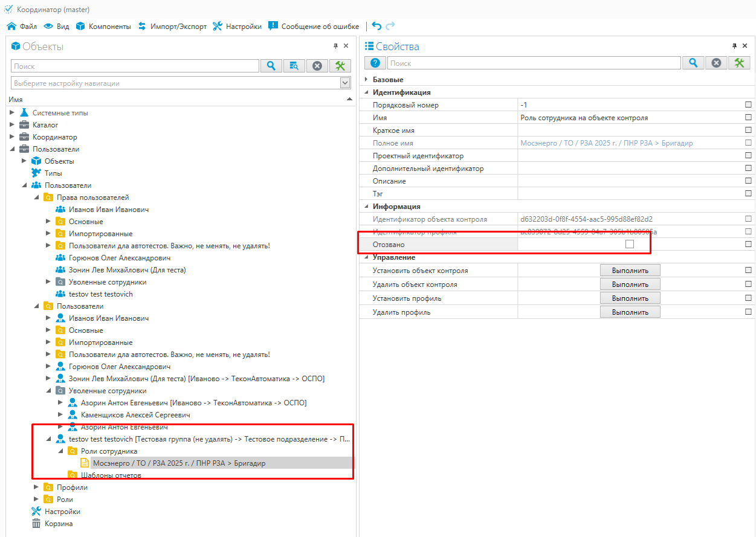
Task: Open advanced search in Objects panel
Action: (x=294, y=66)
